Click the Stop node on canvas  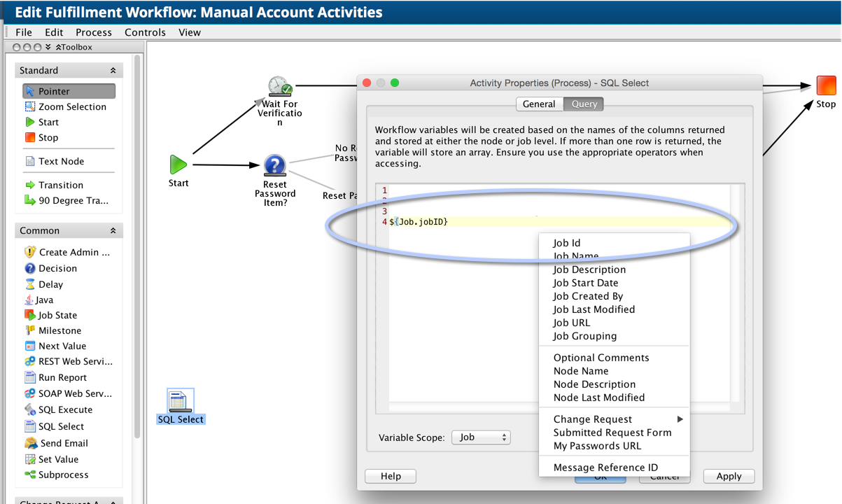click(x=826, y=86)
